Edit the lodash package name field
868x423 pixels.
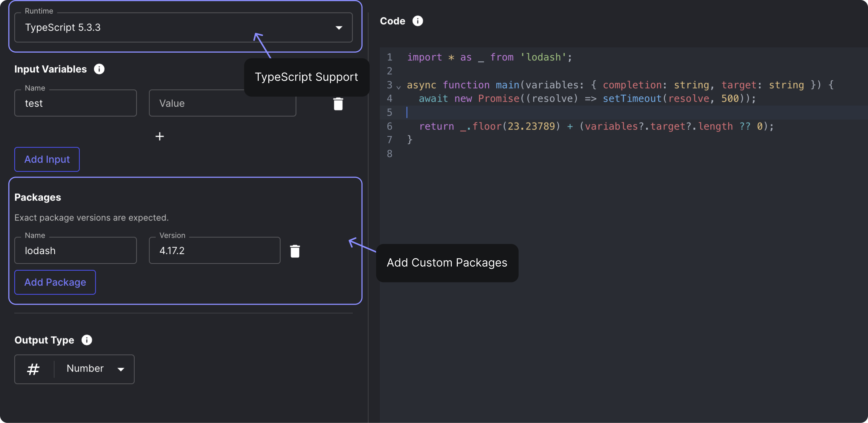click(75, 251)
